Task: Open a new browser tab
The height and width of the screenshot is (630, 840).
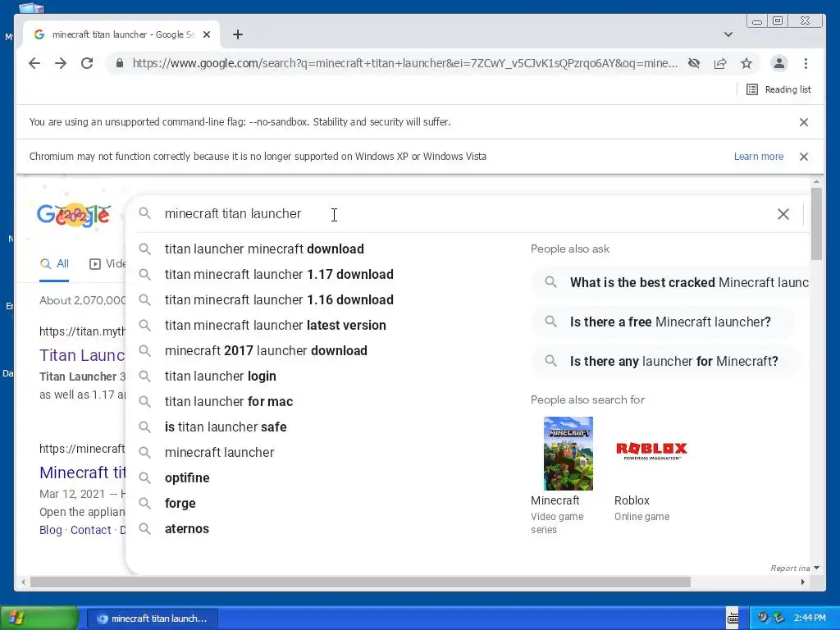Action: pos(238,34)
